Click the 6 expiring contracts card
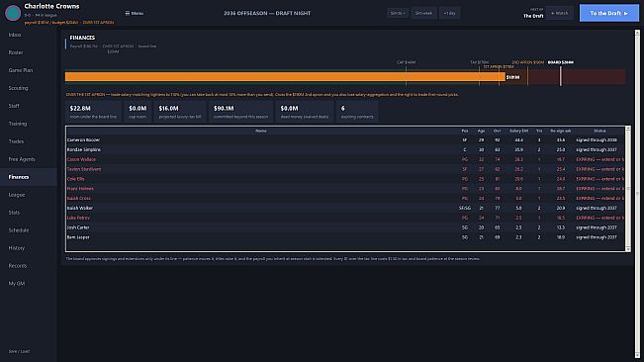This screenshot has width=644, height=362. [357, 112]
